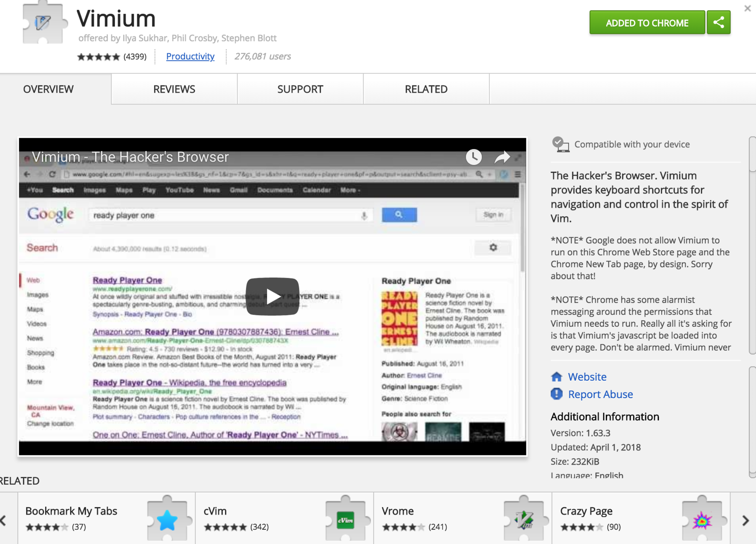756x544 pixels.
Task: Click the Additional Information heading
Action: 605,417
